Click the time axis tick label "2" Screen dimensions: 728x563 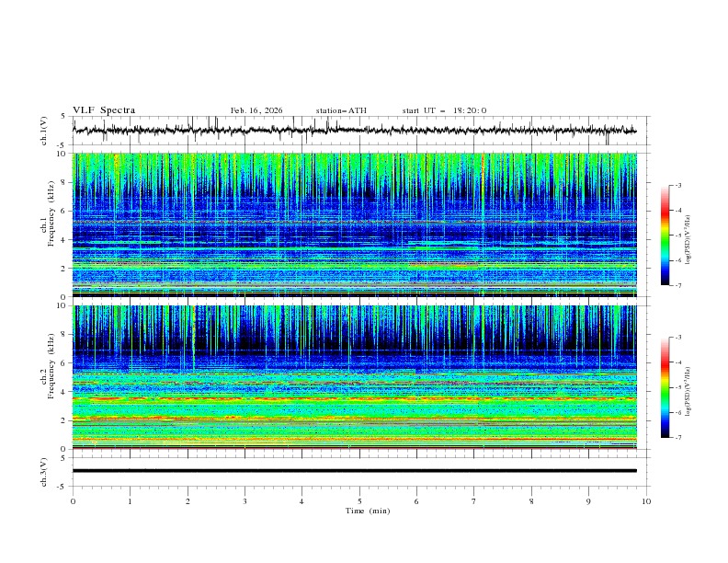(188, 501)
